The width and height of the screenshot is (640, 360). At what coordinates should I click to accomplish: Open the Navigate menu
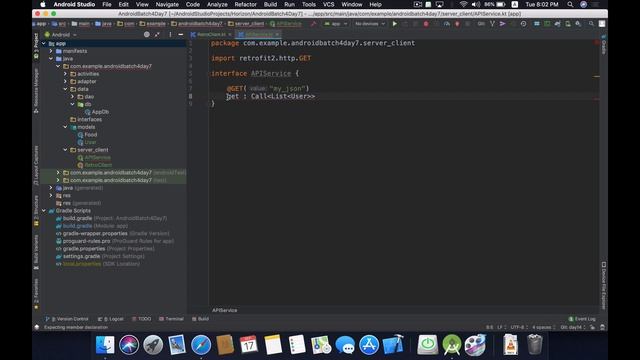tap(167, 4)
